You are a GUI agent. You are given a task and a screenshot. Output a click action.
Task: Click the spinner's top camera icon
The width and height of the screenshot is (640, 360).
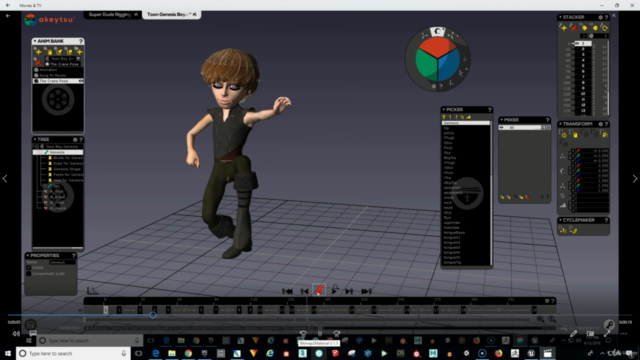(x=438, y=31)
